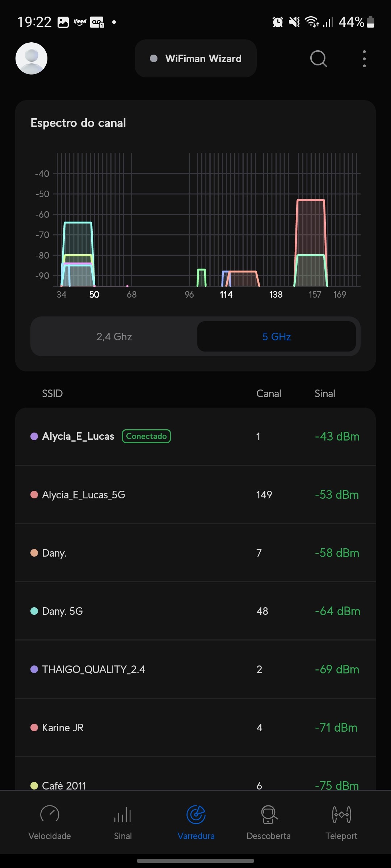Tap the user profile avatar
This screenshot has height=868, width=391.
pos(31,59)
